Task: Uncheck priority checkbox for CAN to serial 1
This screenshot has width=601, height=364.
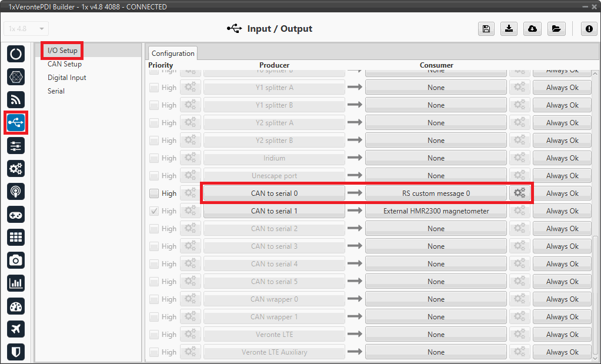Action: tap(154, 211)
